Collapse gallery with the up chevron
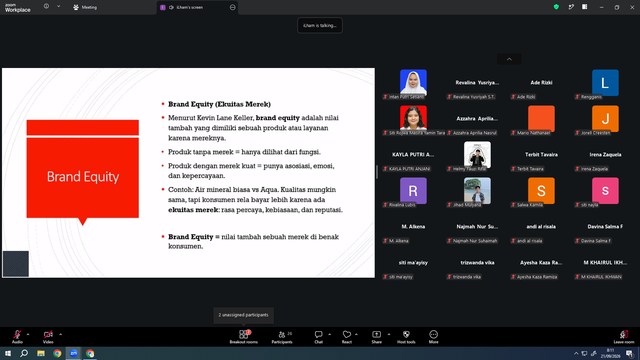This screenshot has height=360, width=640. 509,59
